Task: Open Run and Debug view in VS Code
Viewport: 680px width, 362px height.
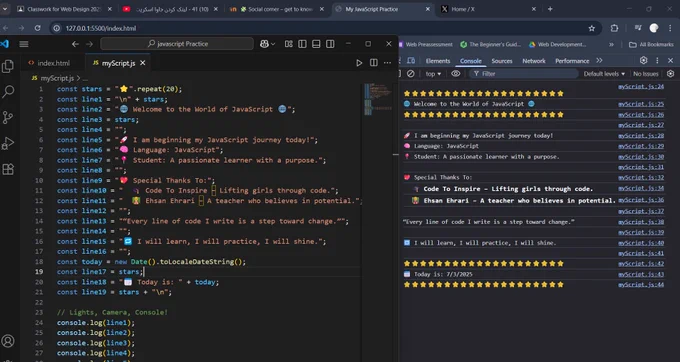Action: tap(8, 143)
